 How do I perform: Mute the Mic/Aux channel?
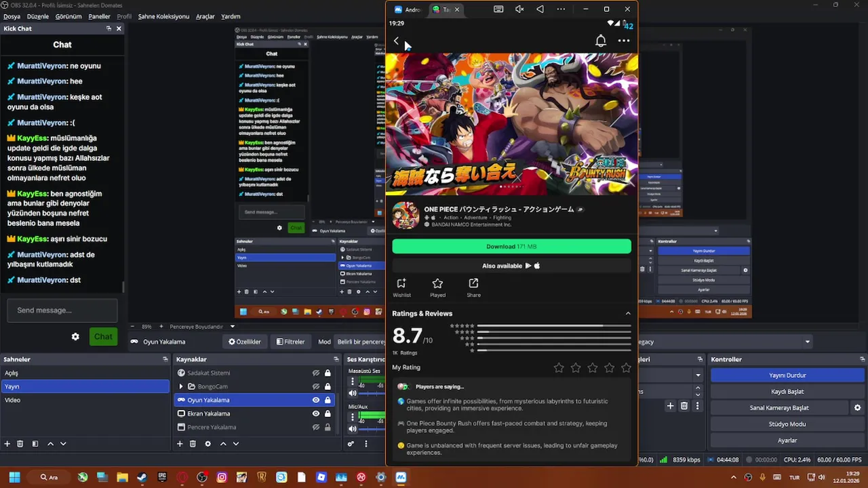(x=352, y=428)
